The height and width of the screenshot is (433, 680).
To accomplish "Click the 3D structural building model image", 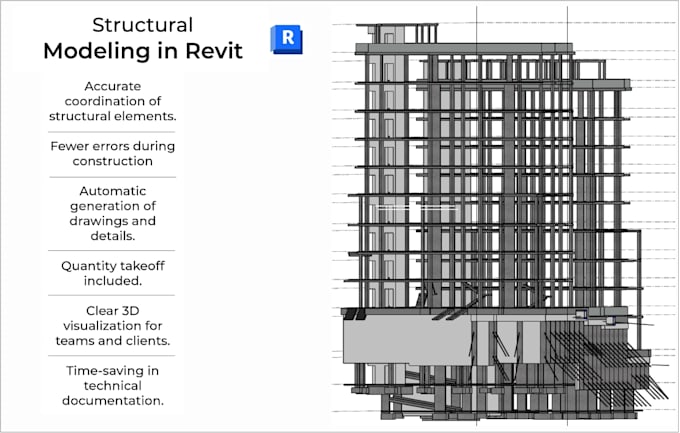I will pyautogui.click(x=503, y=217).
